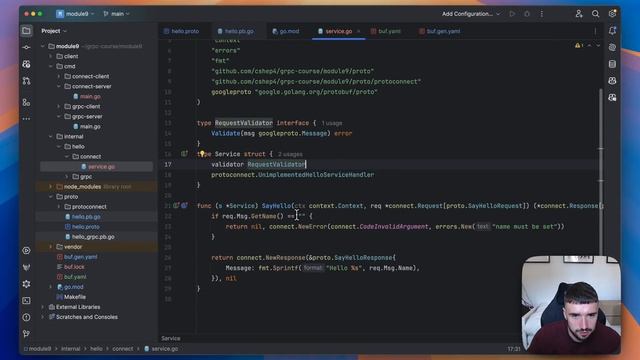Click the '2 usages' hint for Service

(290, 154)
